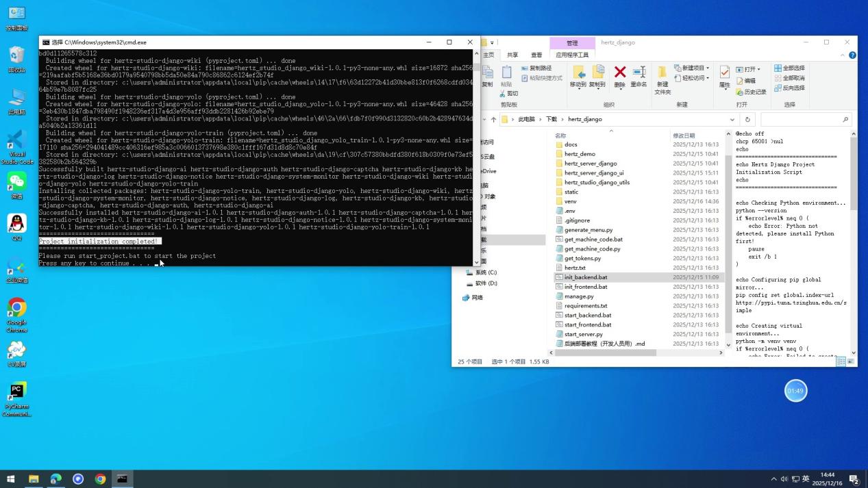This screenshot has width=868, height=488.
Task: Select all items with 全部选择 icon
Action: 791,68
